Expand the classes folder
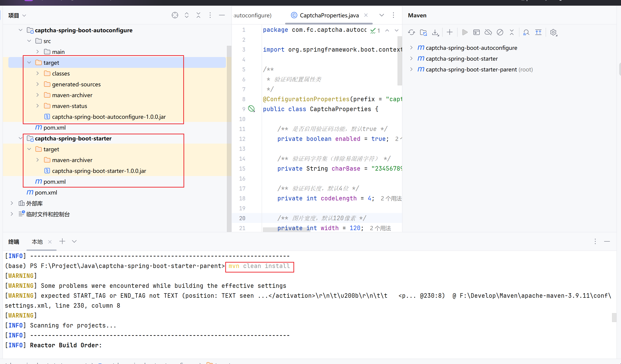 (x=37, y=73)
